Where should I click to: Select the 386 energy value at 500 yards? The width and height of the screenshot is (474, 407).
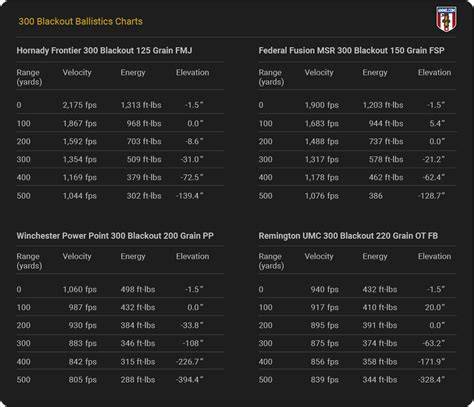pos(376,196)
